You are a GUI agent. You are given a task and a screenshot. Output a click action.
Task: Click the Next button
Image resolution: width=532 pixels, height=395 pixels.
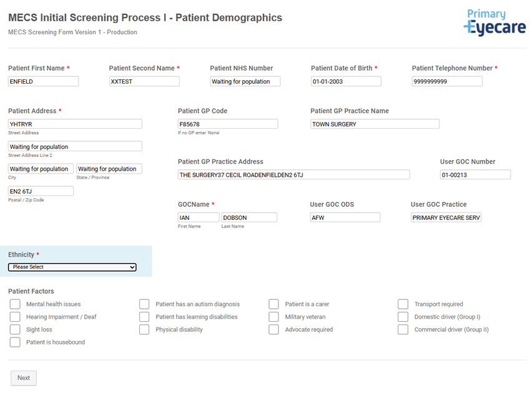pyautogui.click(x=23, y=378)
